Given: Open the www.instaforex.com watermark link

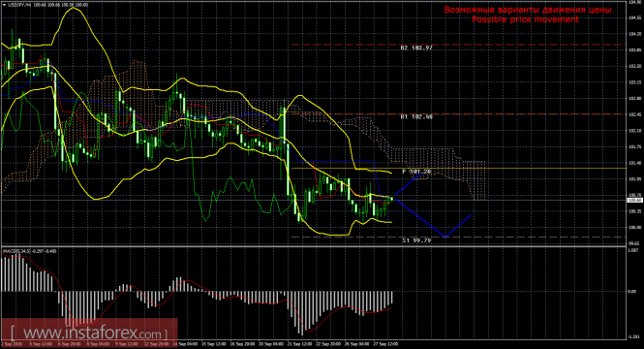Looking at the screenshot, I should pos(89,333).
